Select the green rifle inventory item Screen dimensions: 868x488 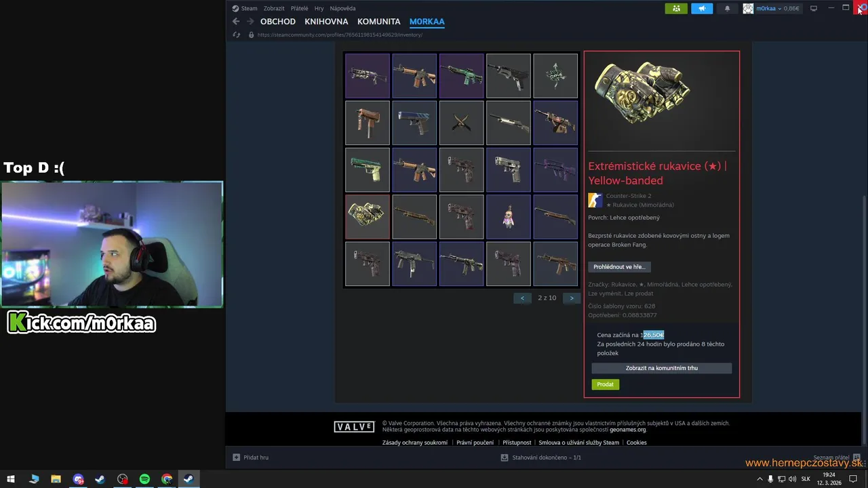click(x=461, y=76)
